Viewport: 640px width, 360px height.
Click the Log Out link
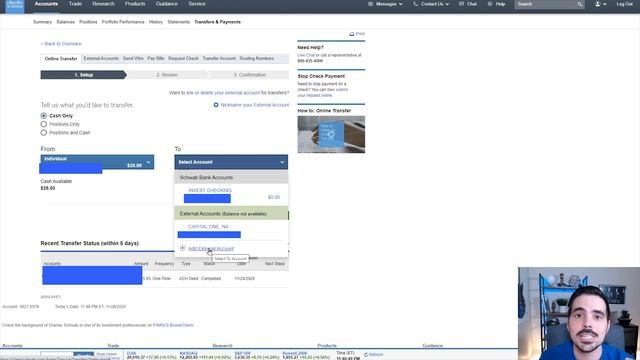click(624, 4)
